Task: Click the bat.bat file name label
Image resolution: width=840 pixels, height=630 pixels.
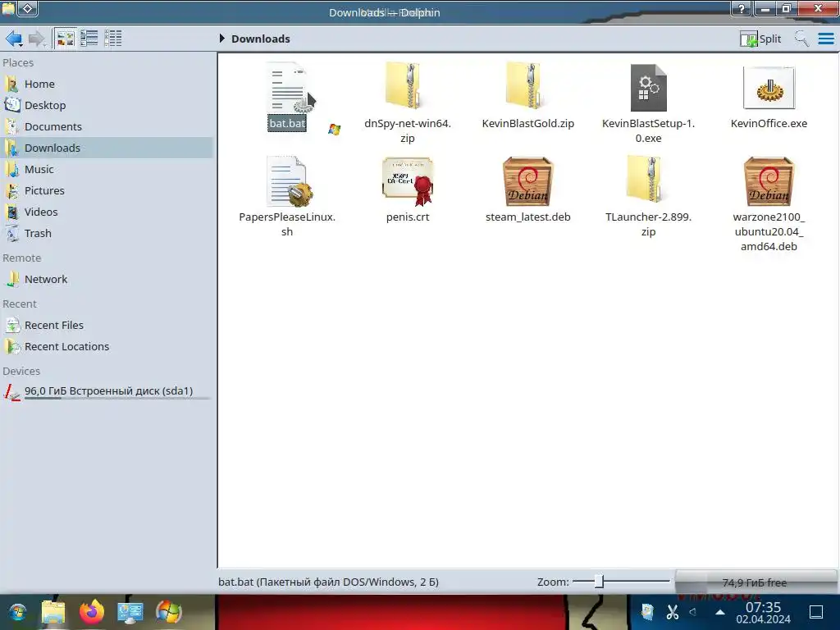Action: click(x=287, y=123)
